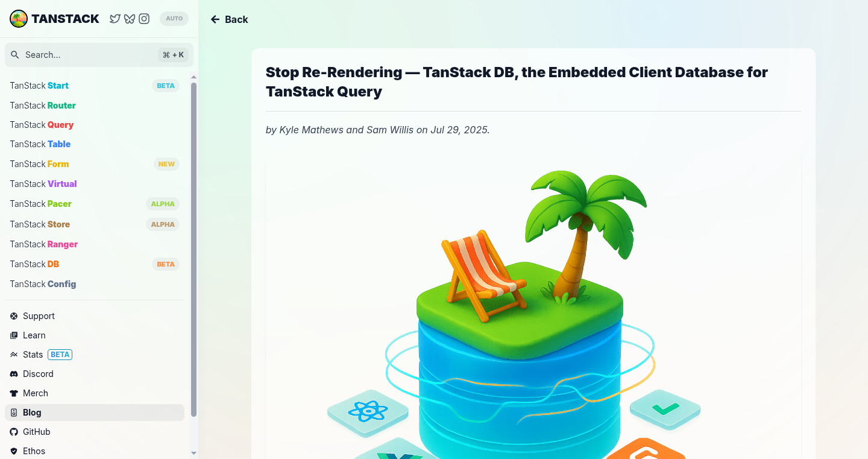Click the back arrow icon
868x459 pixels.
click(x=215, y=19)
